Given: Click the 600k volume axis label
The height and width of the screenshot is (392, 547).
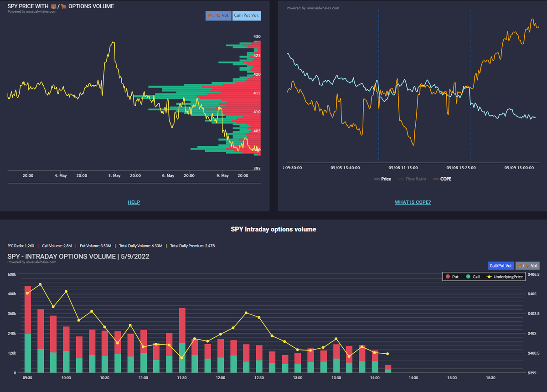Looking at the screenshot, I should pyautogui.click(x=11, y=274).
